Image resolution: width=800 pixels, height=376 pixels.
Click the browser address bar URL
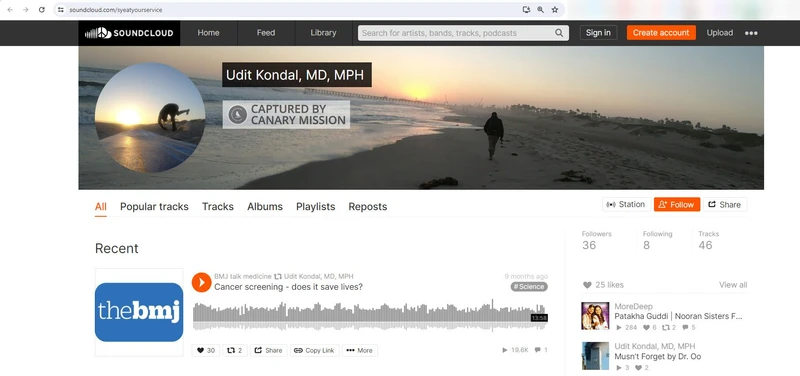pos(116,10)
